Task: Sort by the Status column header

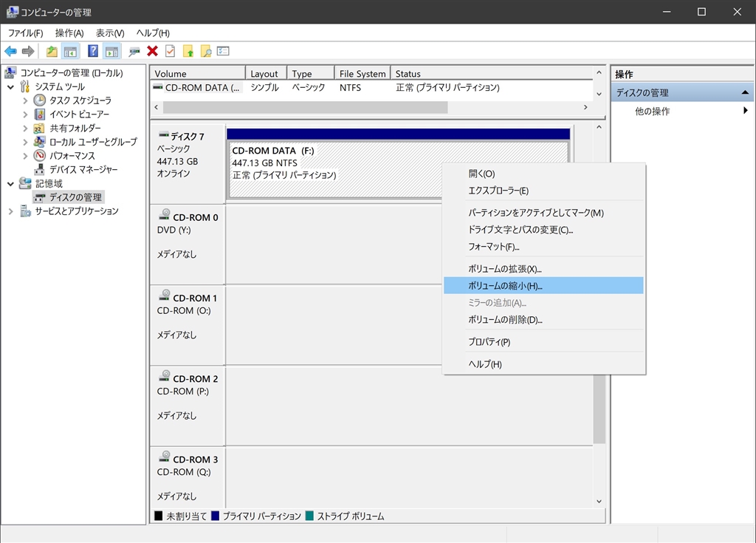Action: tap(492, 73)
